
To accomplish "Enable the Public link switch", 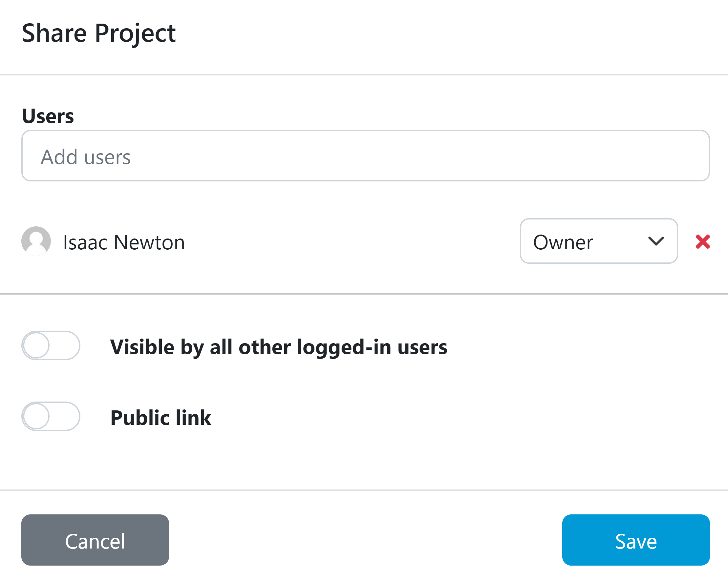I will (51, 416).
